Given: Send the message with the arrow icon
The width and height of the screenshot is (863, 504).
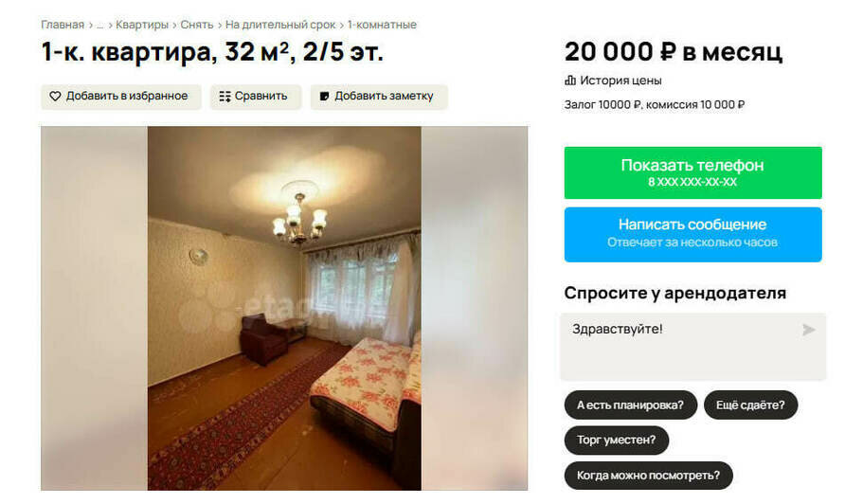Looking at the screenshot, I should pyautogui.click(x=808, y=330).
